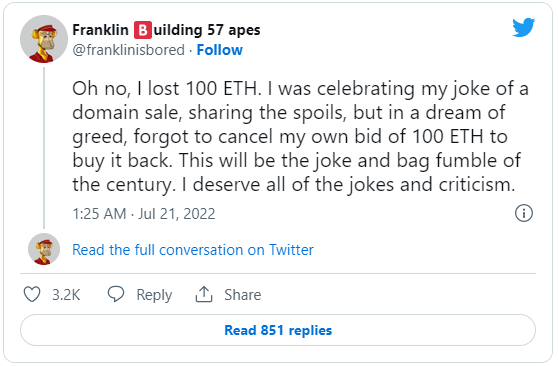Viewport: 558px width, 366px height.
Task: Click the red B emoji badge in name
Action: pos(143,30)
